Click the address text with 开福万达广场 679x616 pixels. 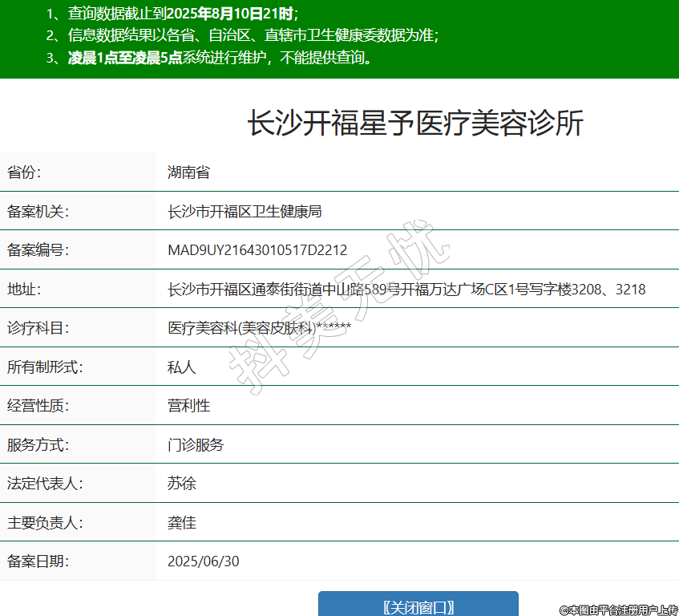tap(406, 289)
